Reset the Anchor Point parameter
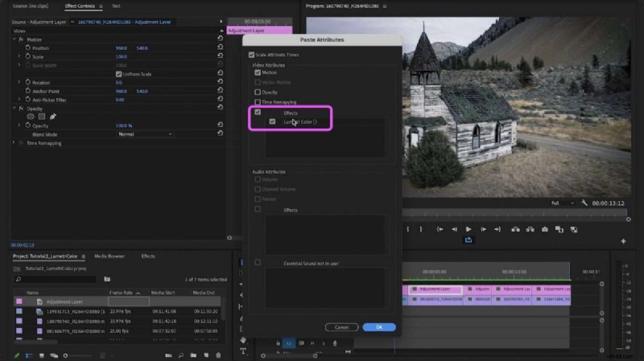Image resolution: width=644 pixels, height=361 pixels. [220, 90]
